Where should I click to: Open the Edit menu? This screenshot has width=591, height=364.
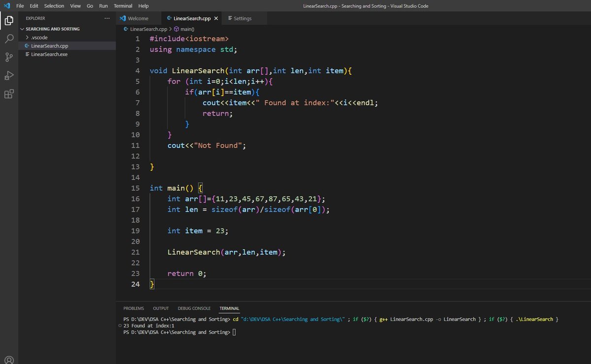pos(34,6)
